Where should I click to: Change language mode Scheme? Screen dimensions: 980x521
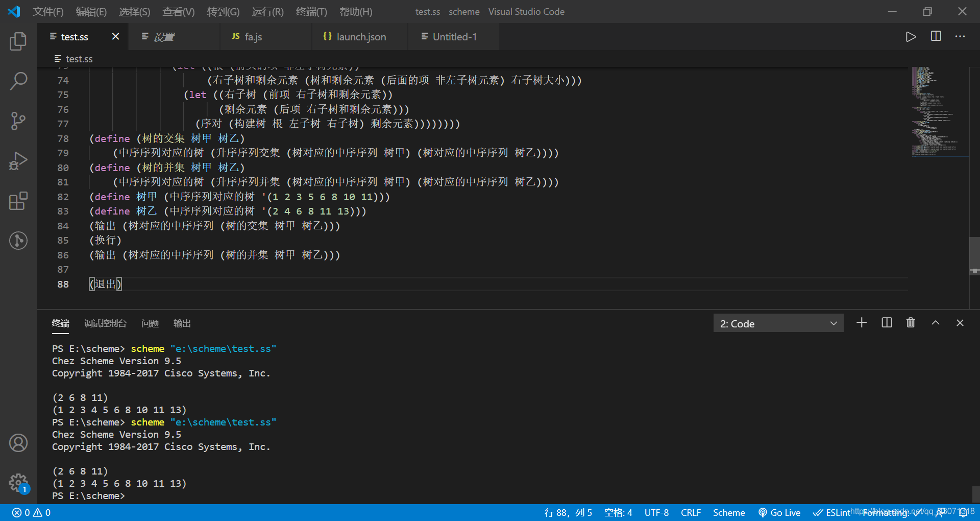(729, 513)
